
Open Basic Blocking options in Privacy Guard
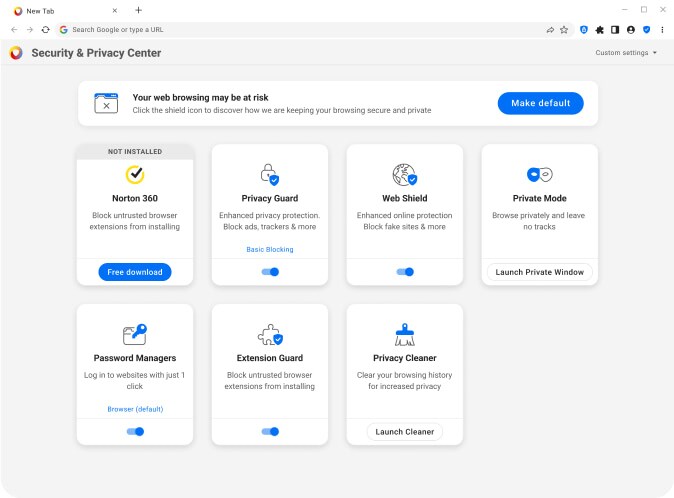click(270, 249)
